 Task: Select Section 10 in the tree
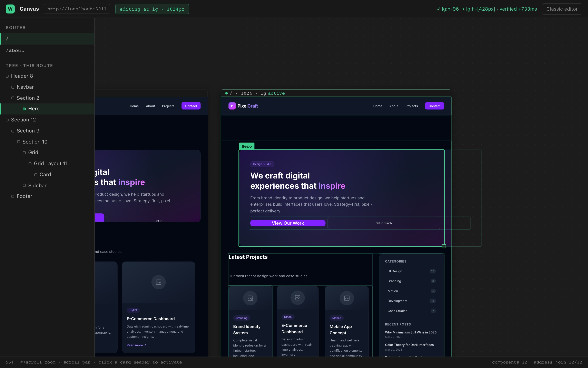tap(47, 142)
